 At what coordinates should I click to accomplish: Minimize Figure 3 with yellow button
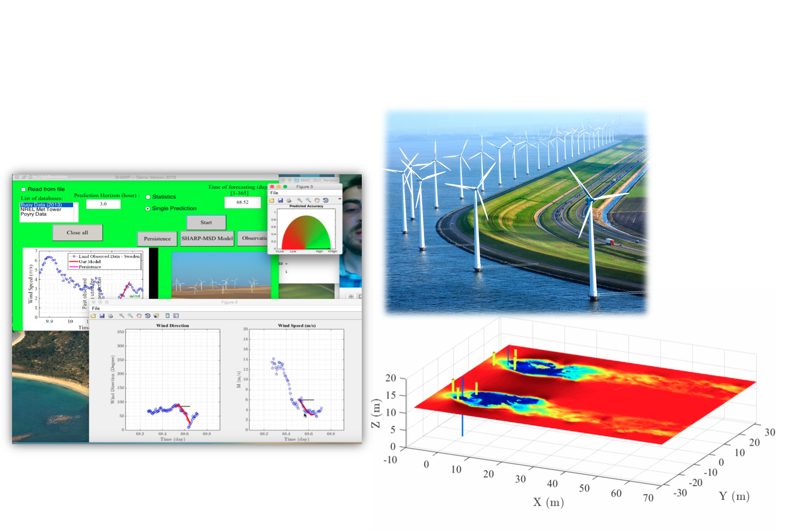(x=279, y=186)
